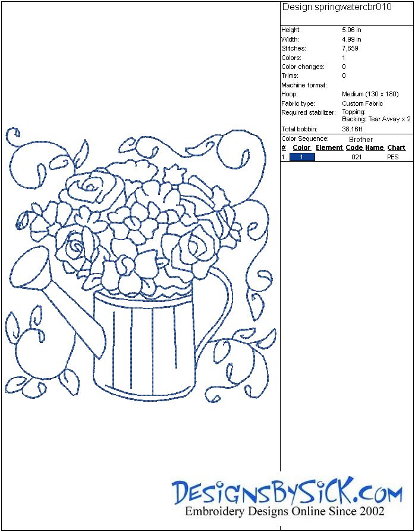Click the Name column header
Viewport: 415px width, 532px height.
pos(374,147)
